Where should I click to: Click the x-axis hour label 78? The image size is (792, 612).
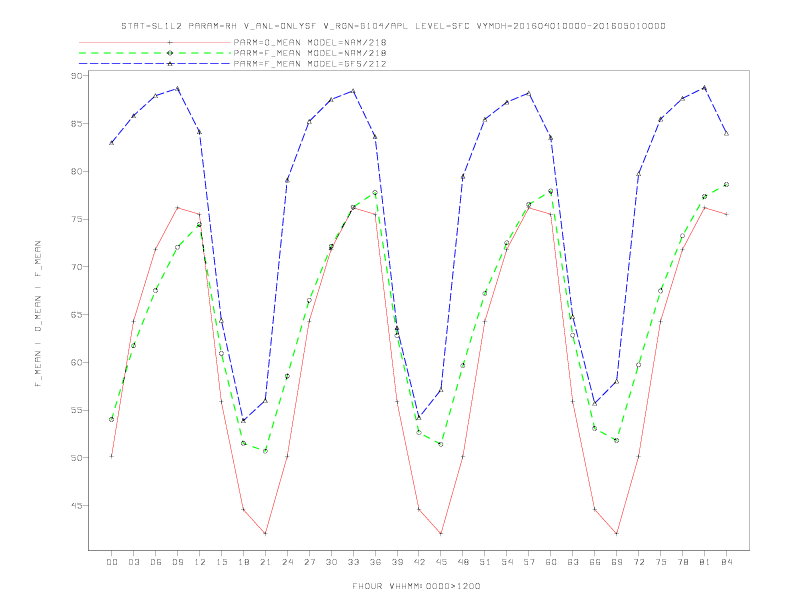tap(683, 562)
